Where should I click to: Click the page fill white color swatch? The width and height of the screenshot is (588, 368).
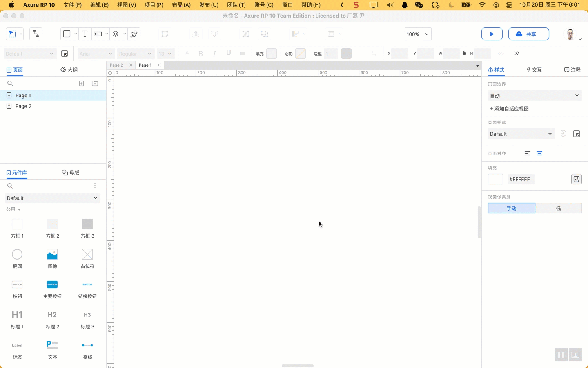[x=495, y=179]
